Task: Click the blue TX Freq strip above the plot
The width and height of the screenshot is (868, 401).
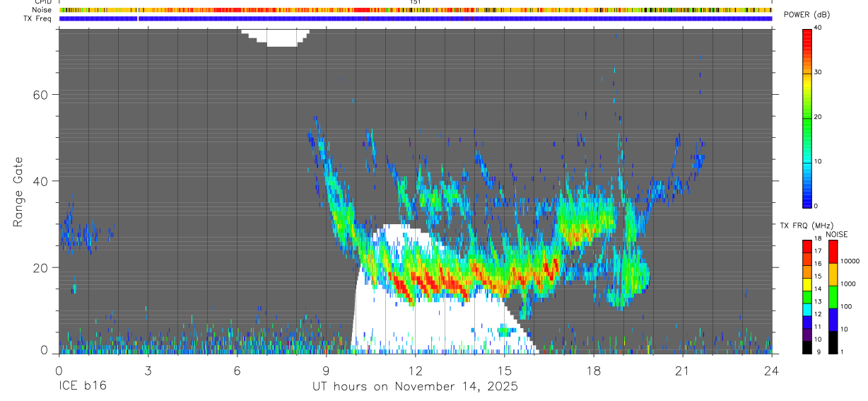Action: click(416, 18)
